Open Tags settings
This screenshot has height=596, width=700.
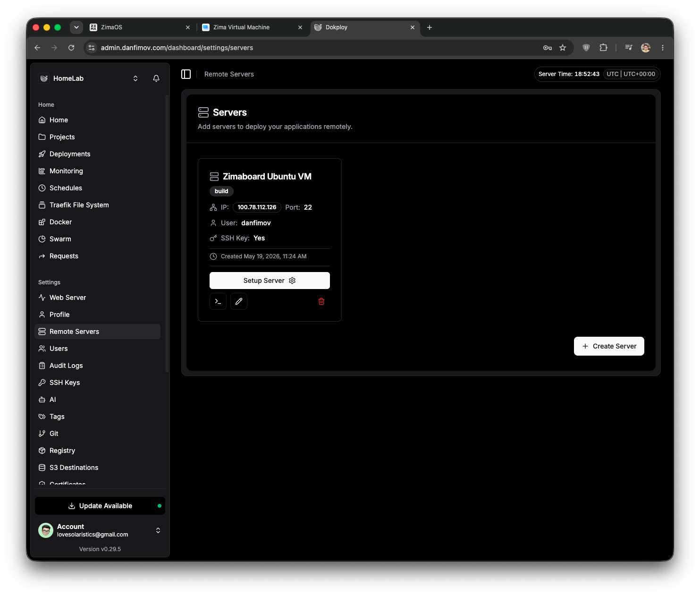click(x=98, y=417)
